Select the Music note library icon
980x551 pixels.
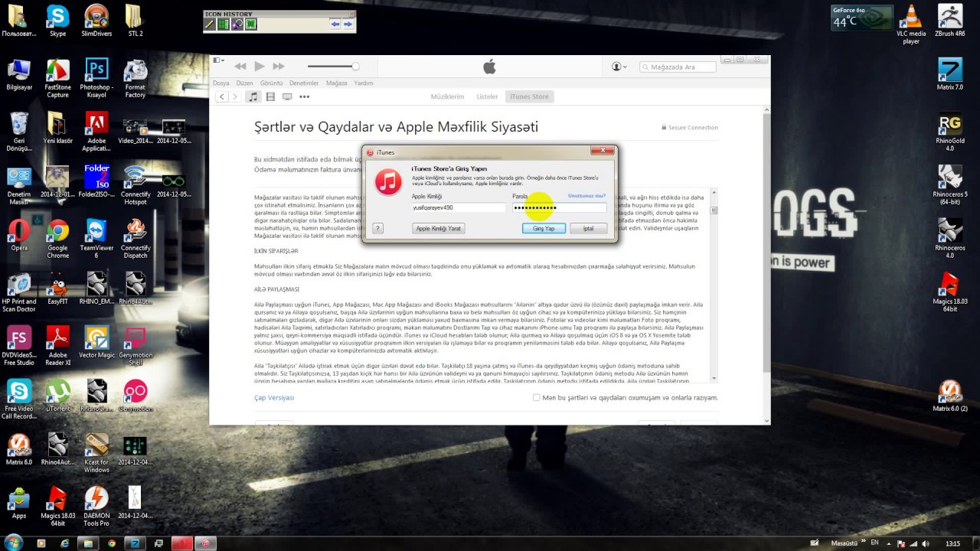[253, 96]
